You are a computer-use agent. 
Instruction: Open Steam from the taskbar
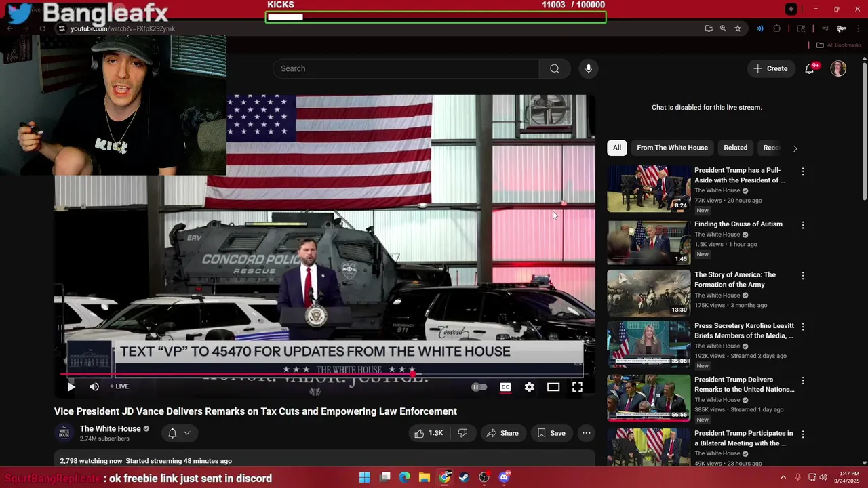(464, 477)
